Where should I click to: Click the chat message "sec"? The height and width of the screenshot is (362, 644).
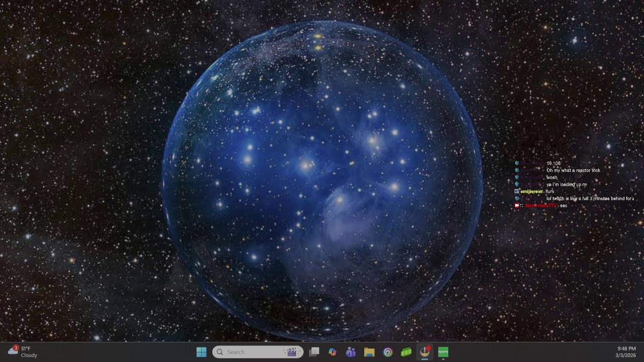tap(563, 206)
